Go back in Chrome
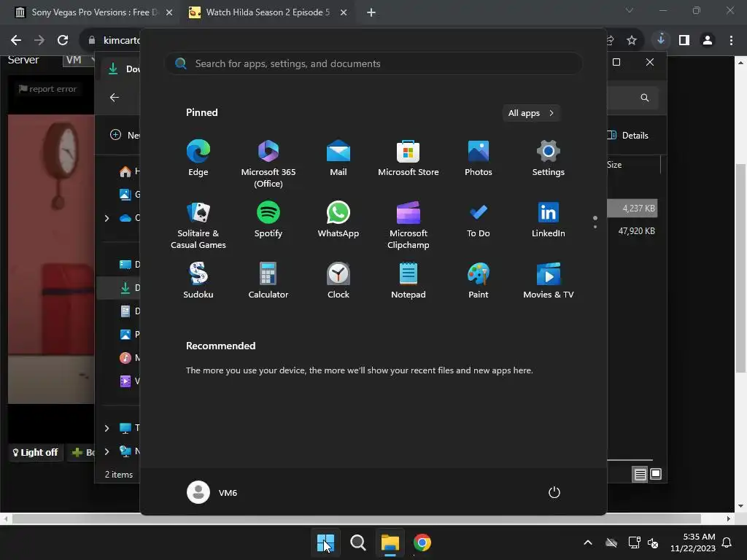Viewport: 747px width, 560px height. coord(16,41)
